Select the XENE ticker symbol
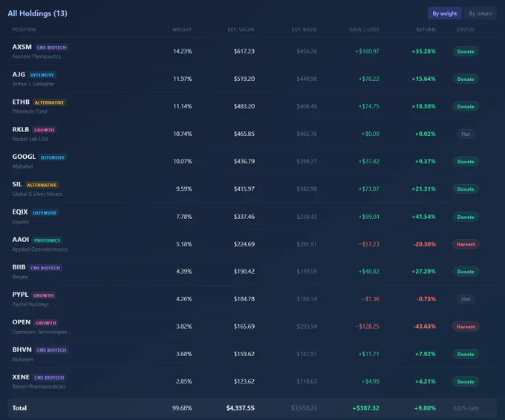505x420 pixels. [x=21, y=377]
